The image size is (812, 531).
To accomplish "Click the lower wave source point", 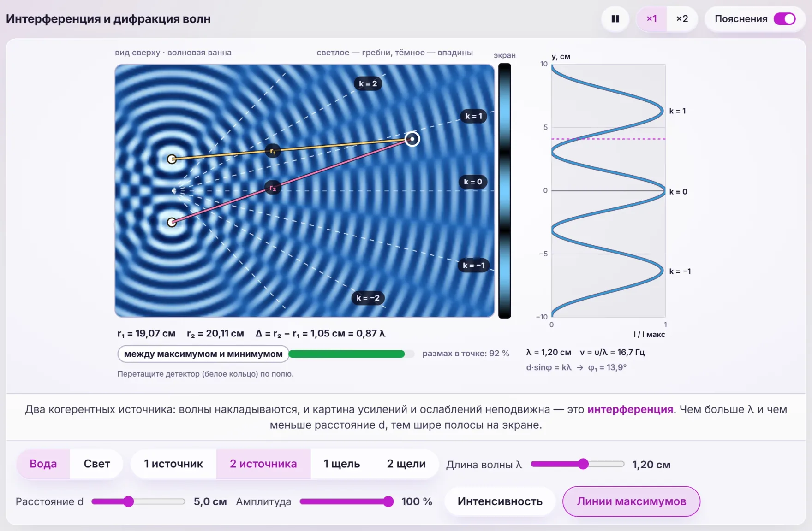I will pyautogui.click(x=172, y=222).
